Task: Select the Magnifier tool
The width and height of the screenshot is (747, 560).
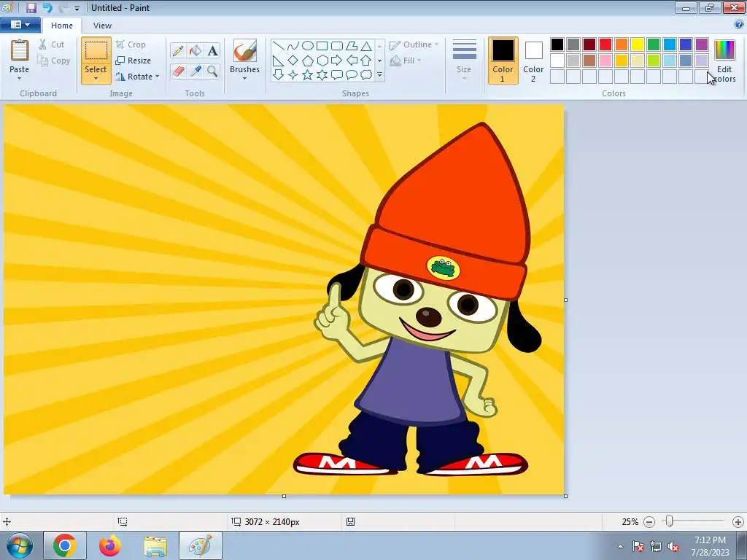Action: click(x=212, y=71)
